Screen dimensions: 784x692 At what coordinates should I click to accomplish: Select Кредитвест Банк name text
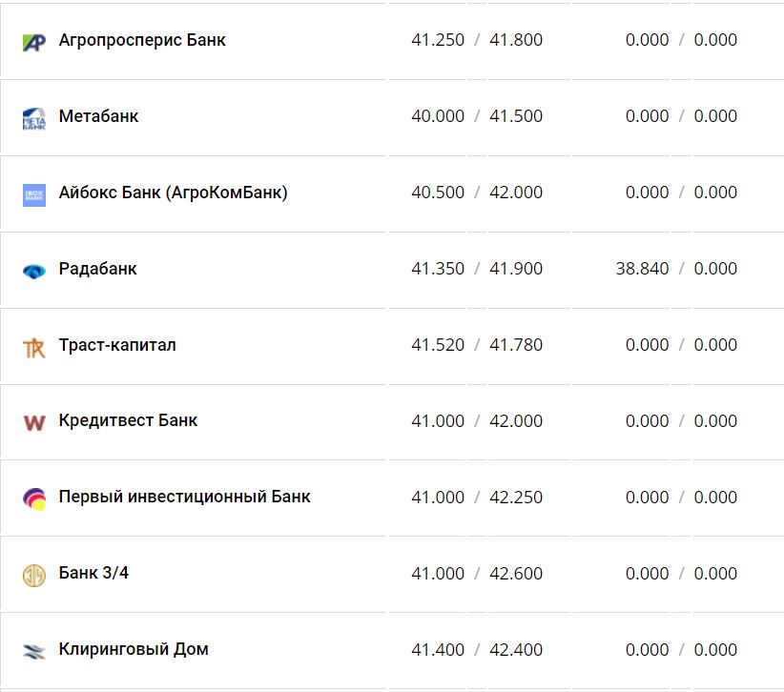[x=128, y=420]
